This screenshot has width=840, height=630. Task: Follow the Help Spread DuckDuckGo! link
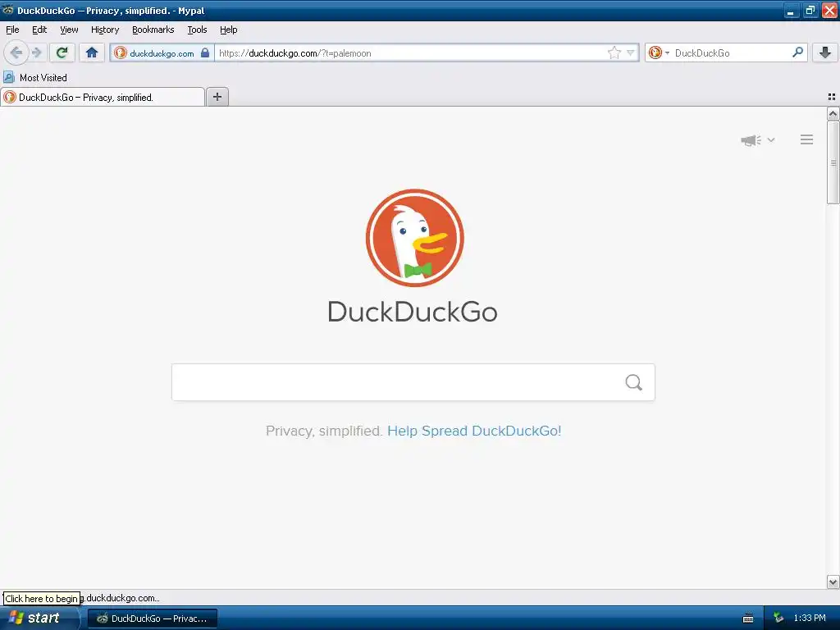(474, 431)
